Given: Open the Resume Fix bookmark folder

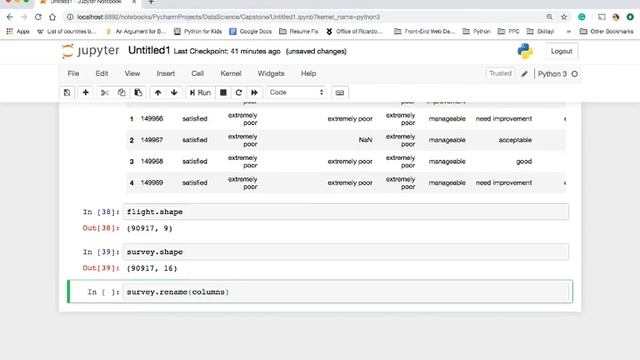Looking at the screenshot, I should coord(299,31).
